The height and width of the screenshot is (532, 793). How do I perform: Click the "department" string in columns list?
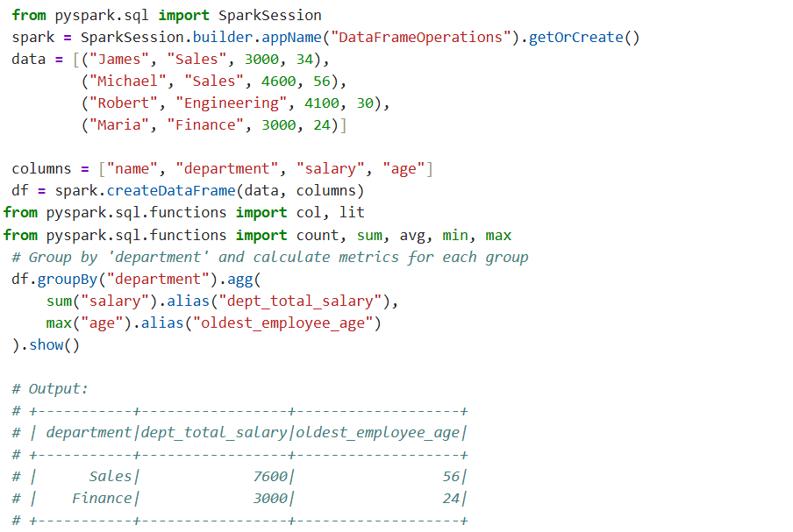coord(226,169)
